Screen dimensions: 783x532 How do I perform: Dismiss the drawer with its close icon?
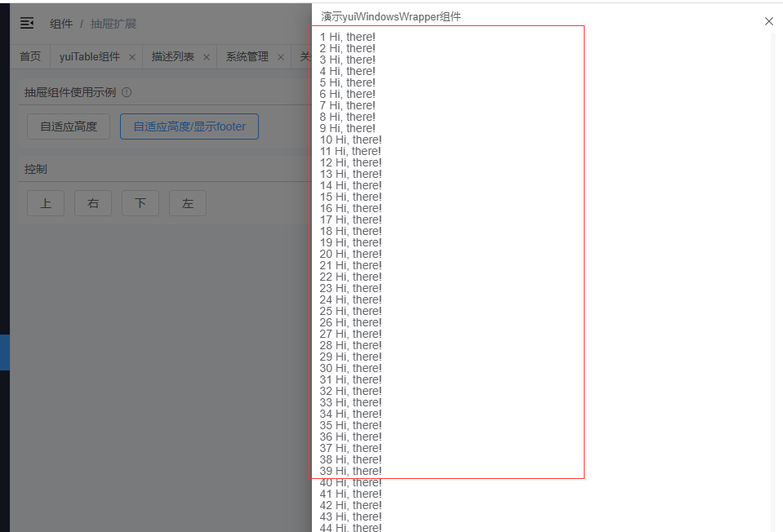[768, 21]
